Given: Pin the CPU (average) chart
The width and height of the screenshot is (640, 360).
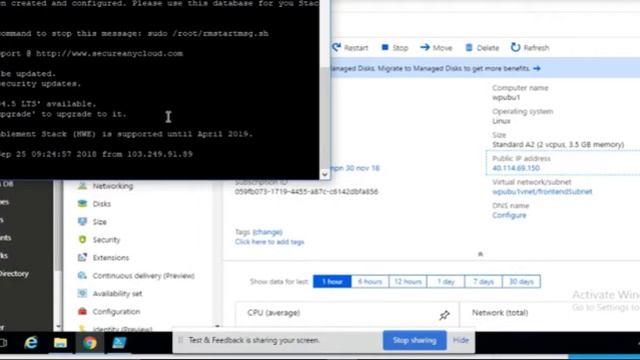Looking at the screenshot, I should [444, 315].
